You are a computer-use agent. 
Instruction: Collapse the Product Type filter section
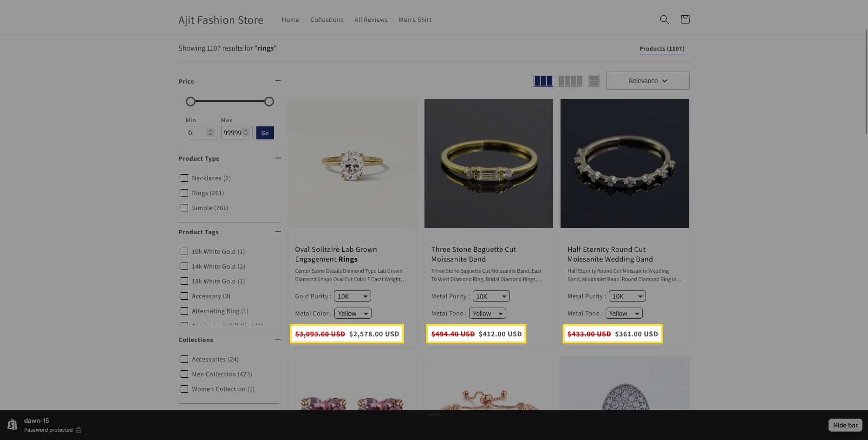click(278, 158)
